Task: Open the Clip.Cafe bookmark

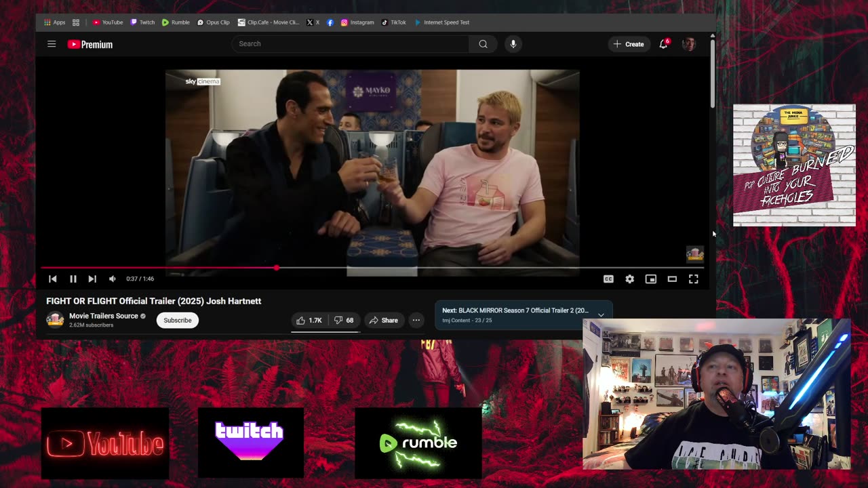Action: pos(269,22)
